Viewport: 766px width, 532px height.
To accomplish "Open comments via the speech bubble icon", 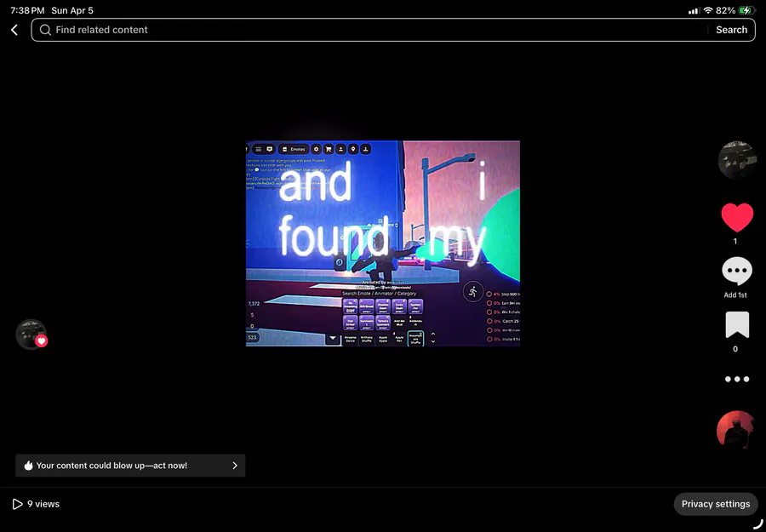I will [x=737, y=272].
